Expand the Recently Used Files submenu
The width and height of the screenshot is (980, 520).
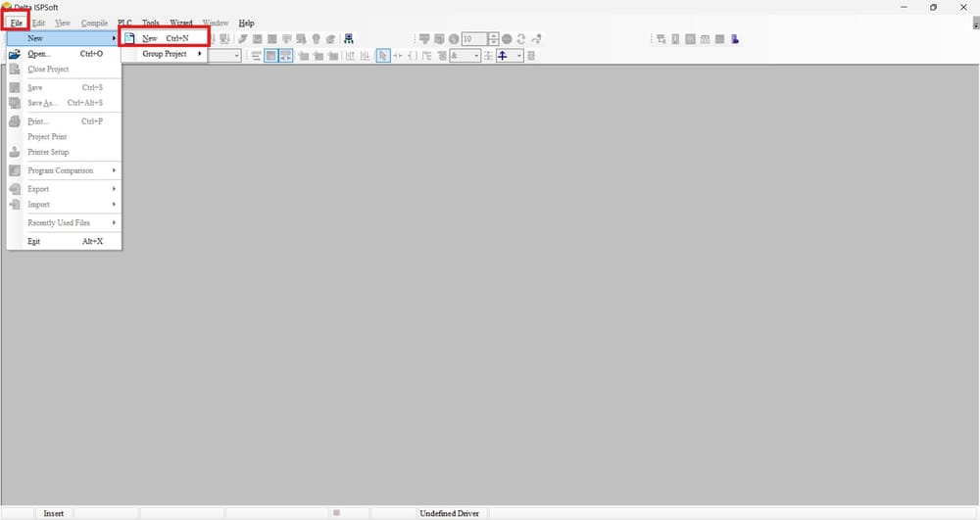pyautogui.click(x=59, y=223)
